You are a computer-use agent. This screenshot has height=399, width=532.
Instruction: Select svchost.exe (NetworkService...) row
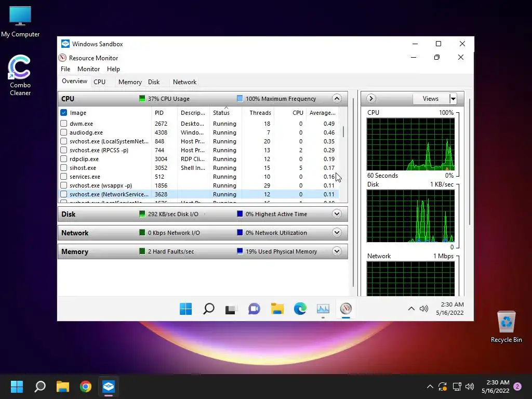199,194
